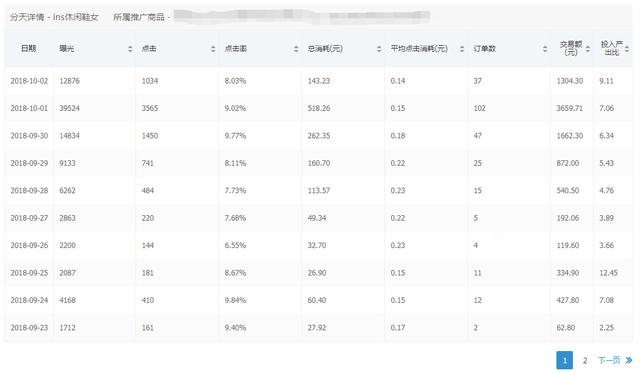
Task: Select the date 2018-09-25
Action: [x=29, y=273]
